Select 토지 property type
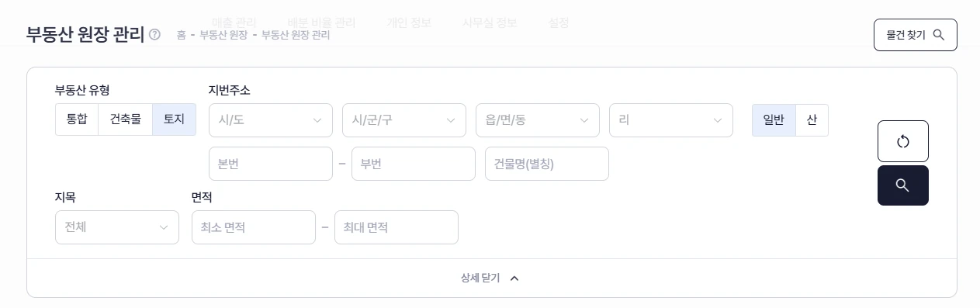 [174, 119]
